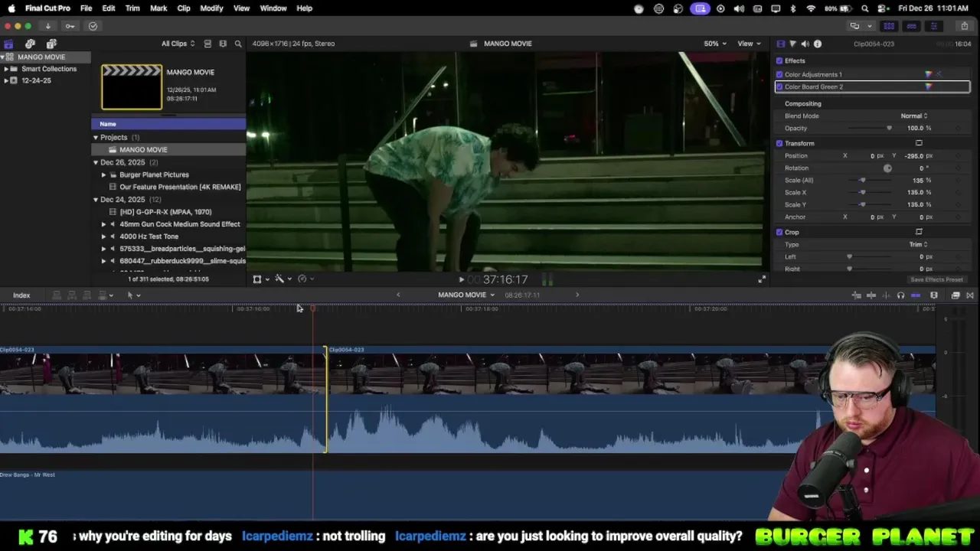The width and height of the screenshot is (980, 551).
Task: Click the Background Tasks checkmark icon
Action: [x=93, y=26]
